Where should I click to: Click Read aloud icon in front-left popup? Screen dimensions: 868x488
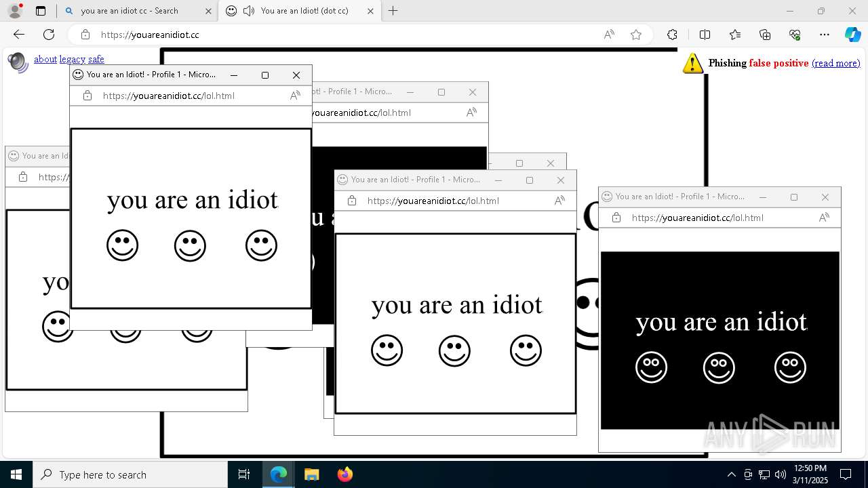coord(295,96)
